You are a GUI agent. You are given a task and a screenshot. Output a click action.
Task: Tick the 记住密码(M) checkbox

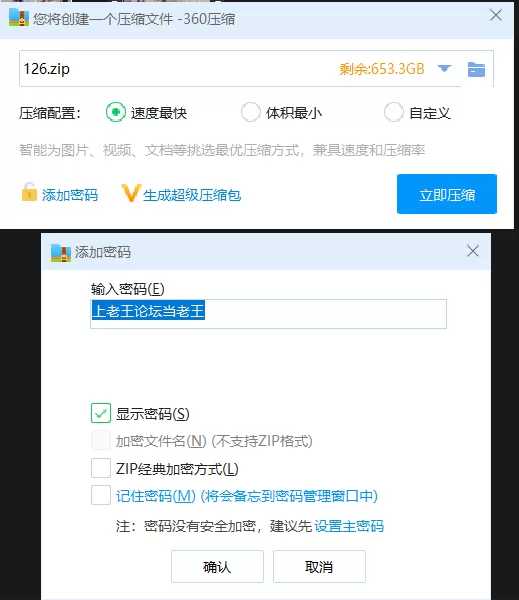coord(101,495)
